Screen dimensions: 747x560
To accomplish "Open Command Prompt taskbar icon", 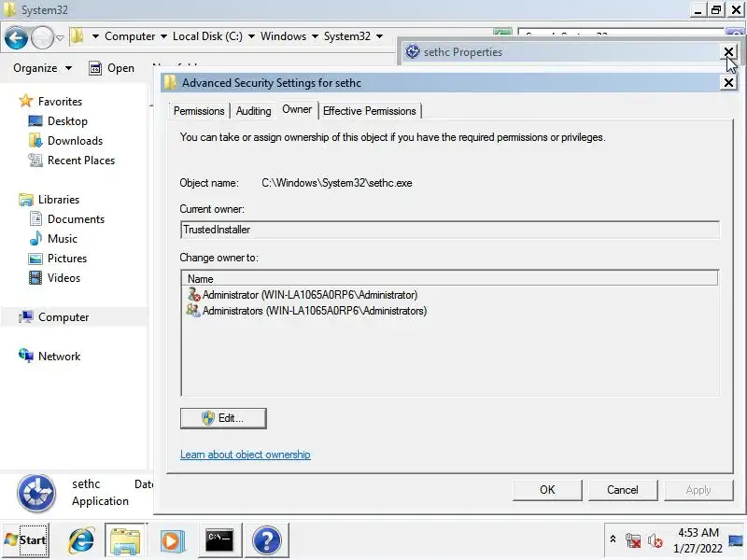I will [x=219, y=540].
